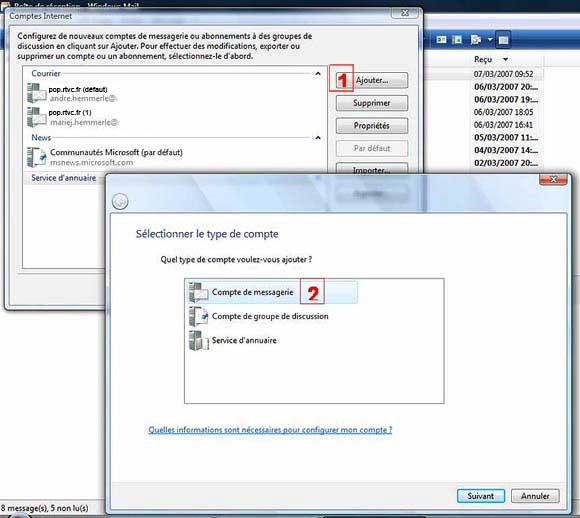Click the Communautés Microsoft news icon

[36, 157]
